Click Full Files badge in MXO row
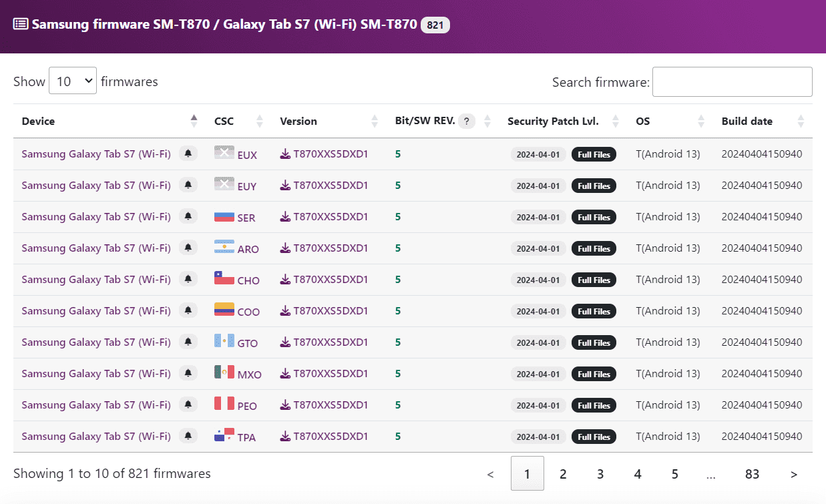Screen dimensions: 826x504 (594, 374)
